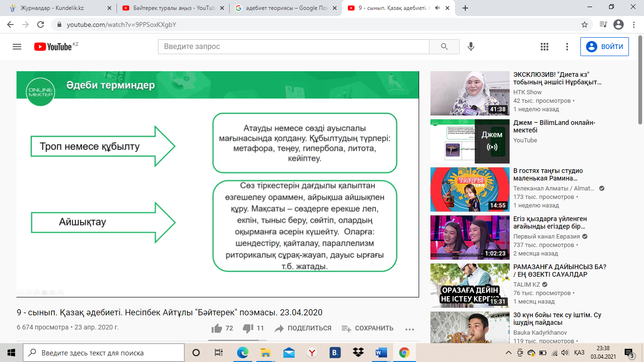View site info via lock icon
Viewport: 644px width, 362px height.
(59, 25)
